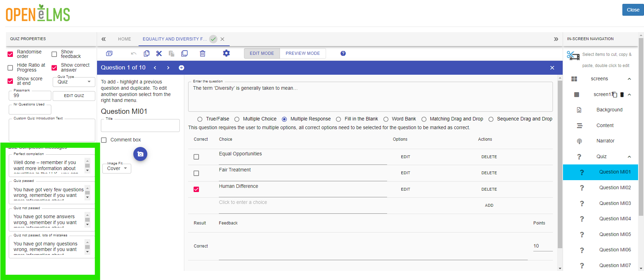The width and height of the screenshot is (644, 280).
Task: Click DELETE for the Human Difference choice
Action: [489, 189]
